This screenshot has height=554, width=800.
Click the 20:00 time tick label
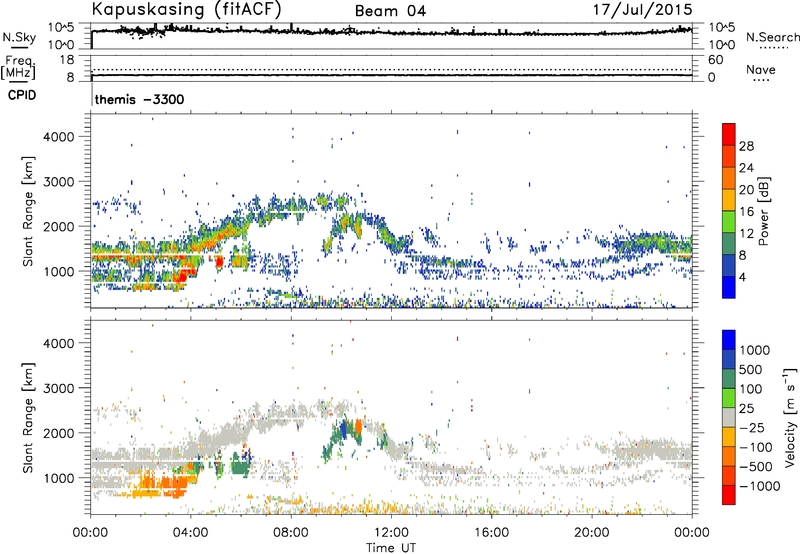pos(591,533)
